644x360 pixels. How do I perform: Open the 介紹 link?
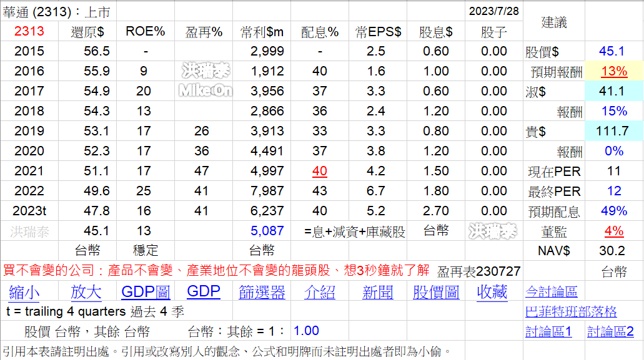pyautogui.click(x=320, y=293)
